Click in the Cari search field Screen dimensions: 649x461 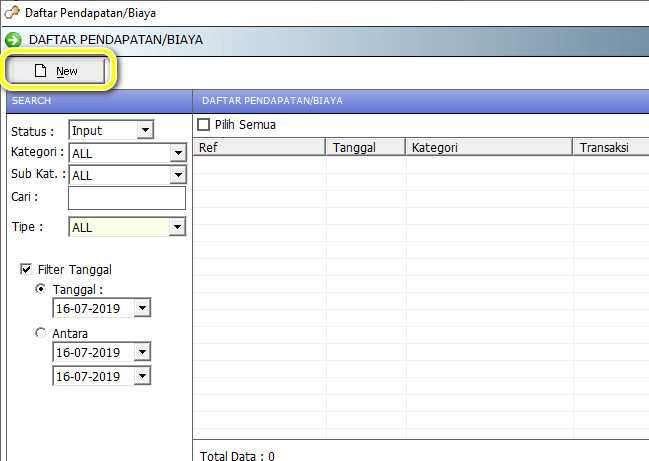click(126, 198)
